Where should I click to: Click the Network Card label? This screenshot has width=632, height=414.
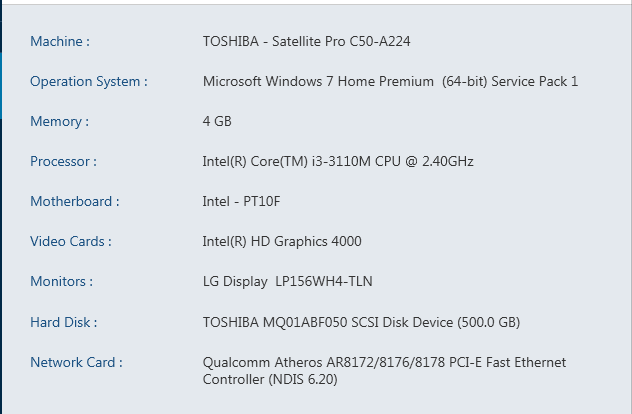point(76,362)
